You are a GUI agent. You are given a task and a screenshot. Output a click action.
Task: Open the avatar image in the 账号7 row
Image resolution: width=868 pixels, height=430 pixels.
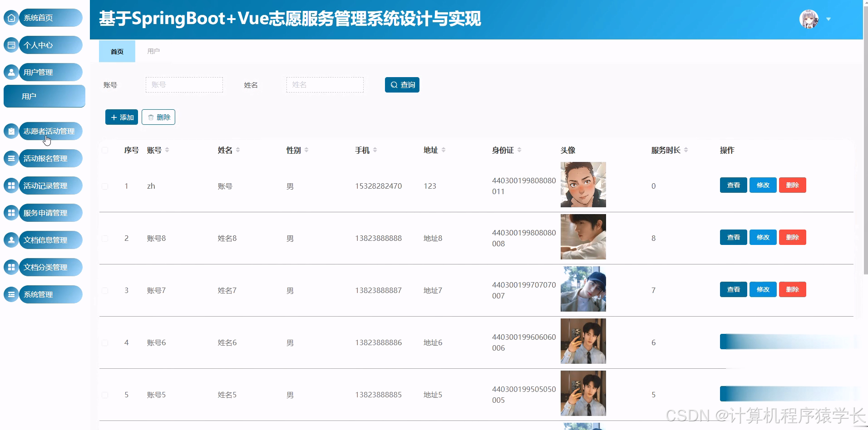583,289
